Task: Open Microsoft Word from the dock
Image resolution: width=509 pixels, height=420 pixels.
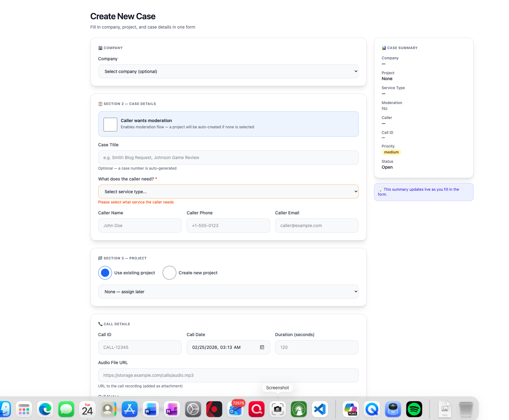Action: click(x=151, y=409)
